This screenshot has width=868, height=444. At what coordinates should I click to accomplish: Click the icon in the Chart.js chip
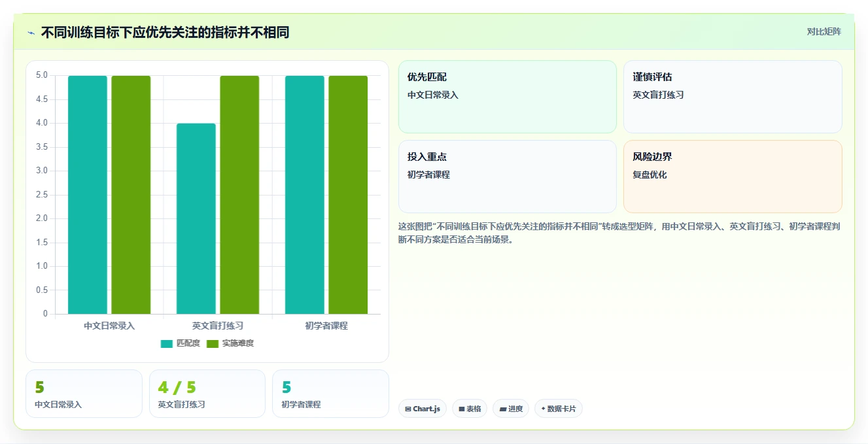coord(408,409)
